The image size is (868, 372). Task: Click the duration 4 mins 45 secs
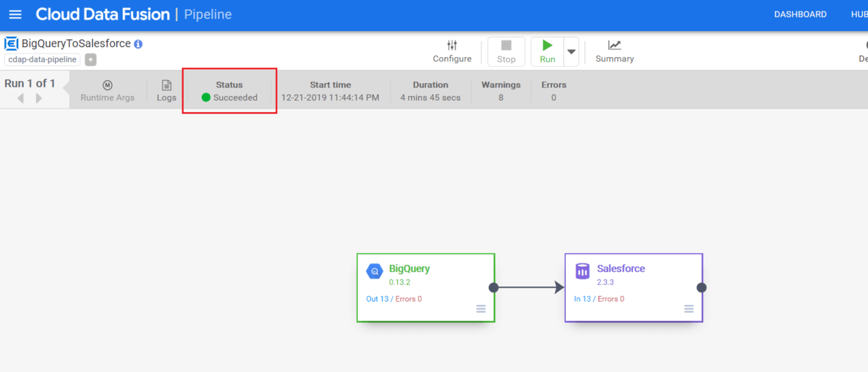click(430, 98)
